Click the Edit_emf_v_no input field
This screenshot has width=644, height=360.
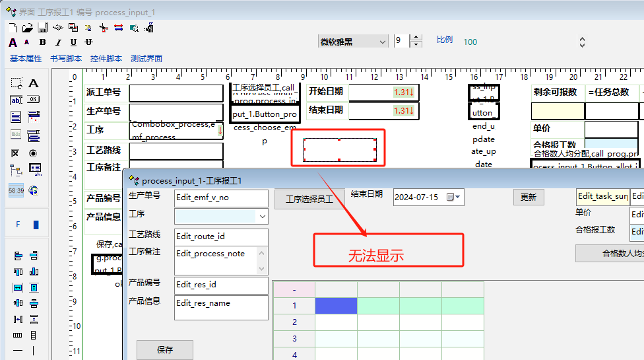tap(221, 198)
